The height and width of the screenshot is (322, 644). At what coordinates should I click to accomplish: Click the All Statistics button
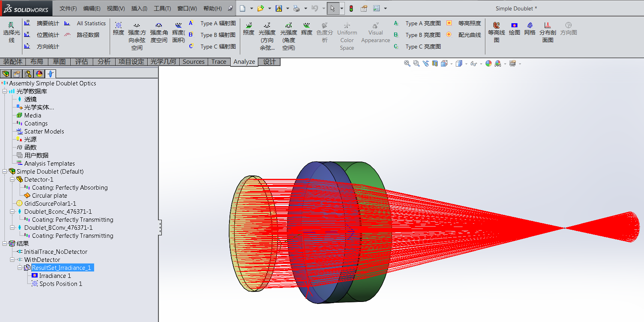click(x=91, y=24)
